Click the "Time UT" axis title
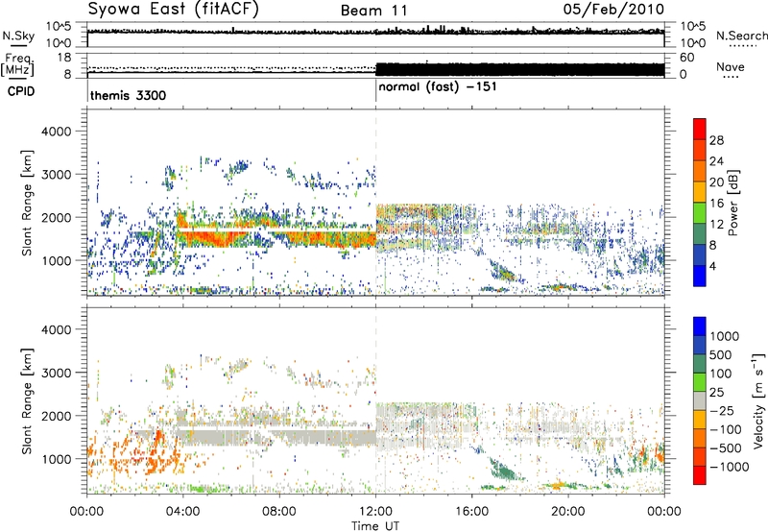This screenshot has width=768, height=532. pos(375,525)
